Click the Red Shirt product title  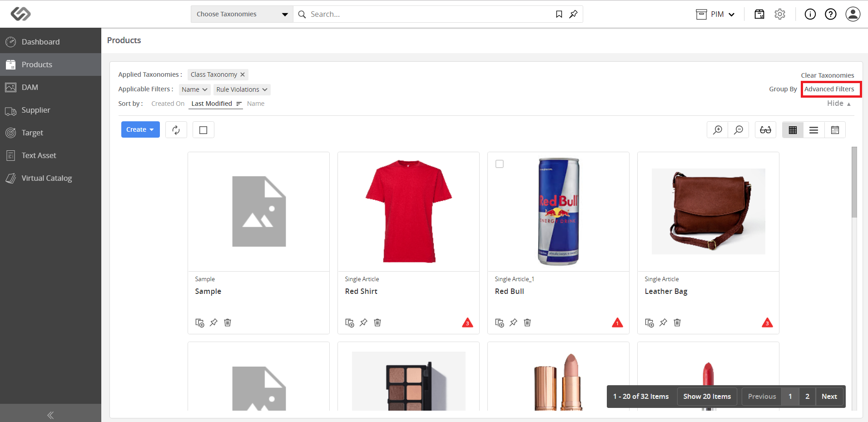pyautogui.click(x=361, y=291)
